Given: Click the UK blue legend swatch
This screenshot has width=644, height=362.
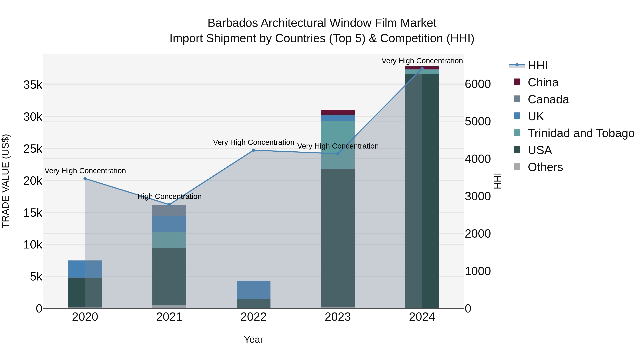Looking at the screenshot, I should pyautogui.click(x=517, y=116).
